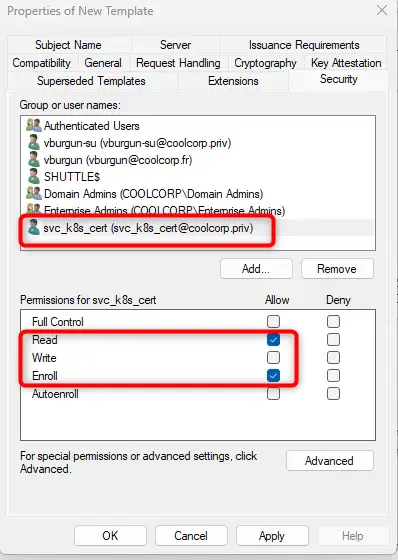This screenshot has height=560, width=398.
Task: Open the Cryptography tab
Action: [x=265, y=63]
